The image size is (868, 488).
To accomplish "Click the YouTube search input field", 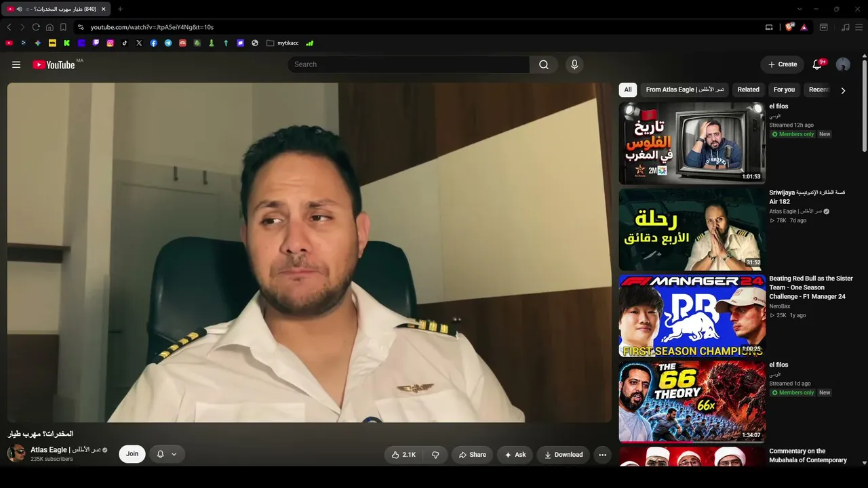I will (x=409, y=64).
